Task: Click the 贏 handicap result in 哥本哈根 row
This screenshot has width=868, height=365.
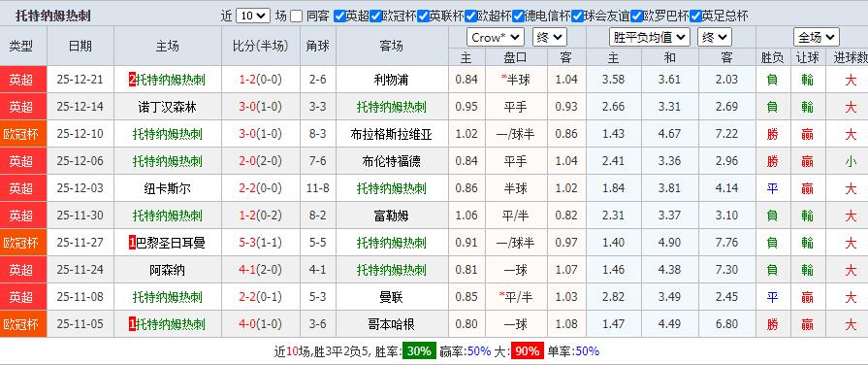Action: tap(807, 324)
